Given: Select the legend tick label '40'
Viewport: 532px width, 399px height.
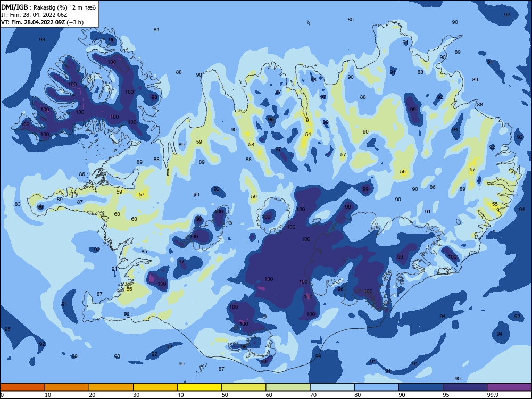Looking at the screenshot, I should tap(180, 395).
